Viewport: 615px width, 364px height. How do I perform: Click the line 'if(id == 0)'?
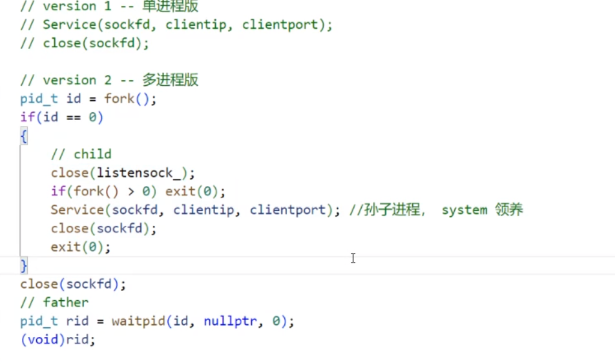(x=61, y=117)
